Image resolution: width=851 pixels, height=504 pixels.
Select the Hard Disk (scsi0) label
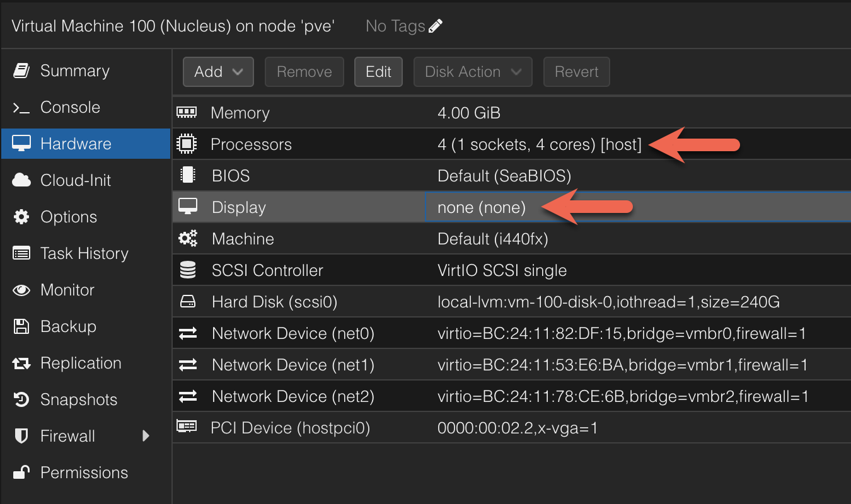275,302
